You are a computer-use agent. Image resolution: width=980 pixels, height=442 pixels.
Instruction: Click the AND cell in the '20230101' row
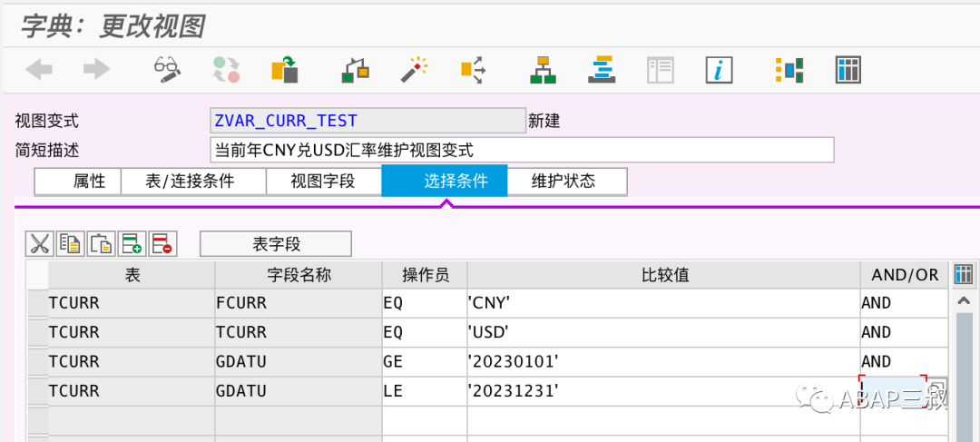(x=905, y=361)
